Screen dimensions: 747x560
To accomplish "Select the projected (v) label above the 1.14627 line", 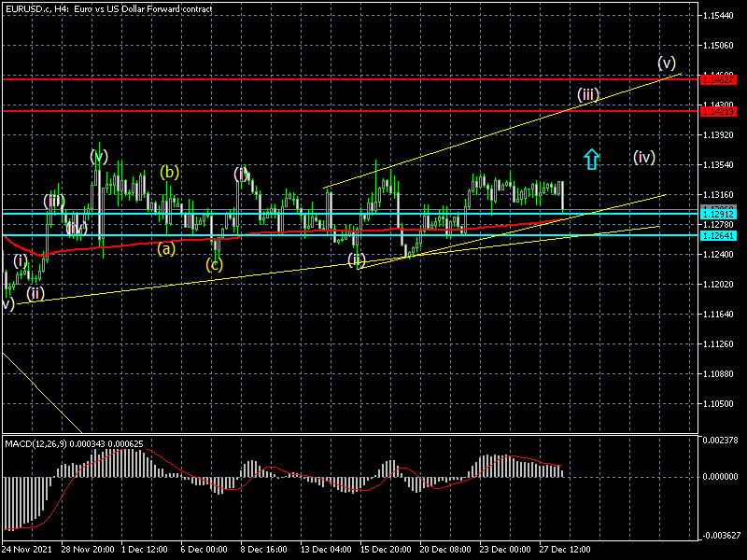I will tap(667, 63).
